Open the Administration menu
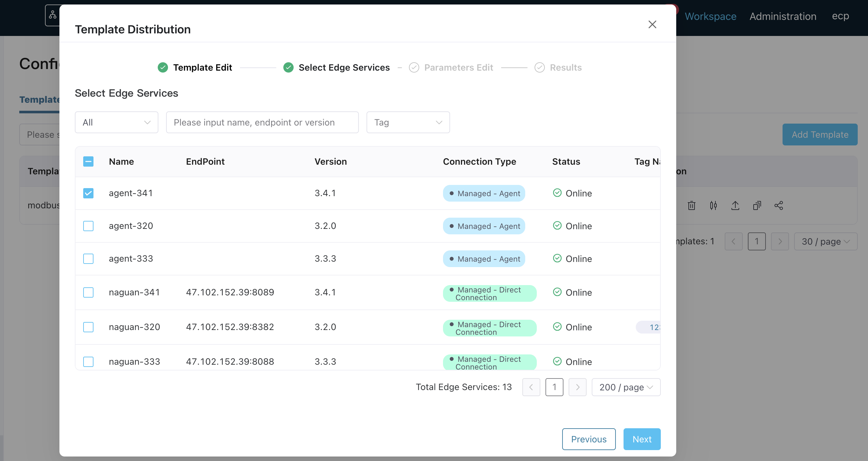Screen dimensions: 868x461 pos(783,16)
